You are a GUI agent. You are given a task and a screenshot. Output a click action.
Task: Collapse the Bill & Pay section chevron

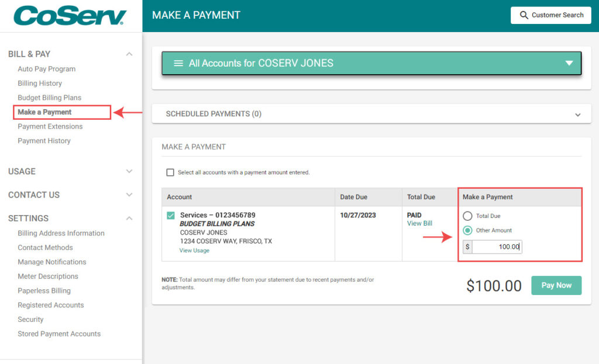pos(129,54)
